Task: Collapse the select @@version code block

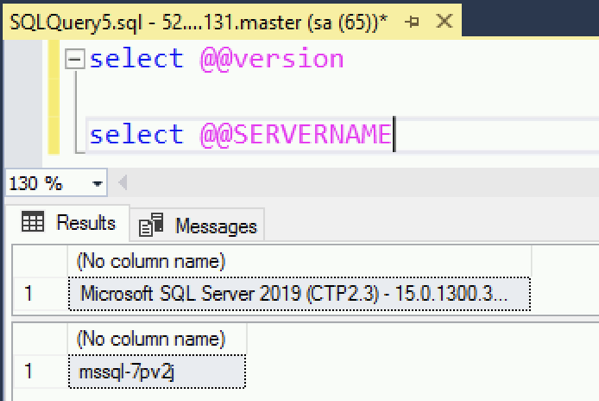Action: 74,59
